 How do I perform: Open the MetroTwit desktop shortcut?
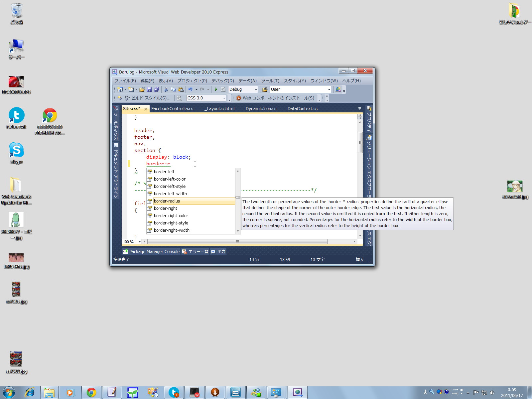[16, 118]
